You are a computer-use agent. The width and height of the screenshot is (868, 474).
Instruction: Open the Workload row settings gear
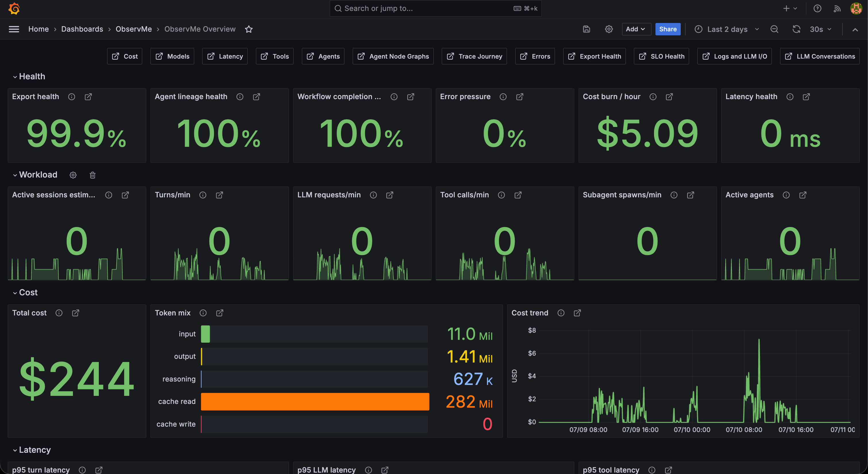73,175
